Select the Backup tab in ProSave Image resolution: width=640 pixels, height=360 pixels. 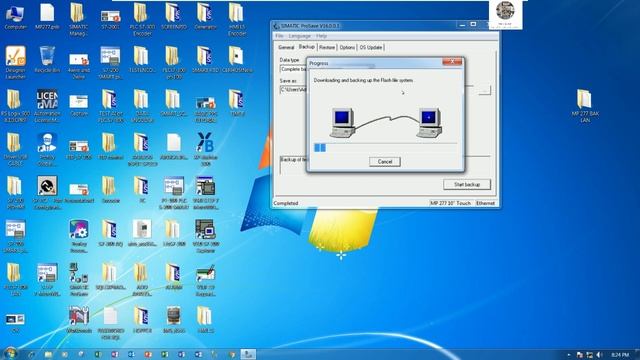(x=307, y=47)
